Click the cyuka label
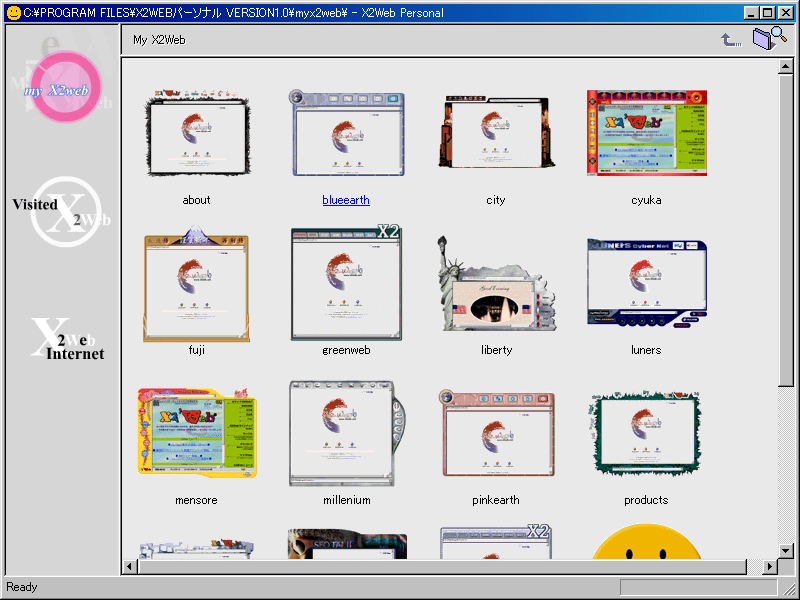The width and height of the screenshot is (800, 600). tap(646, 200)
